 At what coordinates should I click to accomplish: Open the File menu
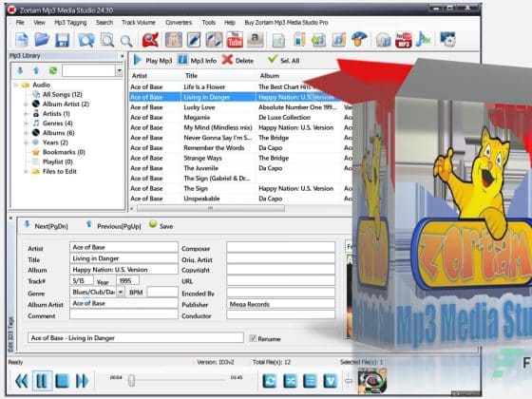pos(20,23)
